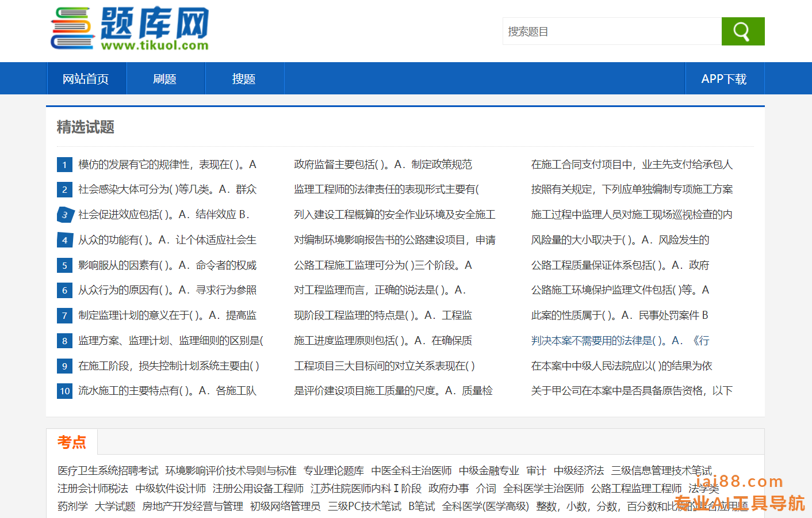
Task: Go to the 刷题 menu item
Action: [164, 79]
